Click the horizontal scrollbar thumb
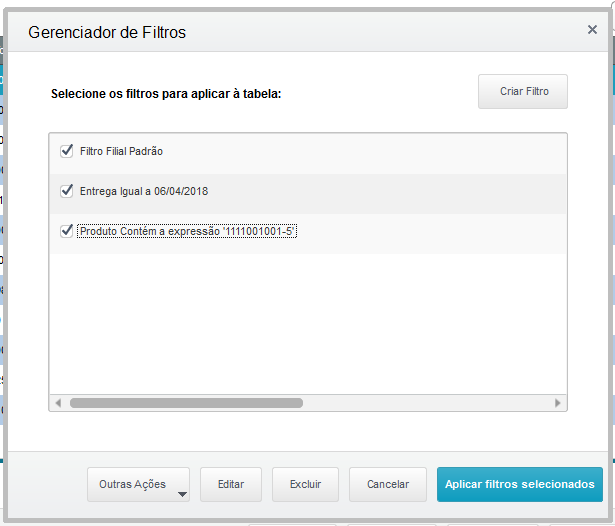 click(x=185, y=403)
